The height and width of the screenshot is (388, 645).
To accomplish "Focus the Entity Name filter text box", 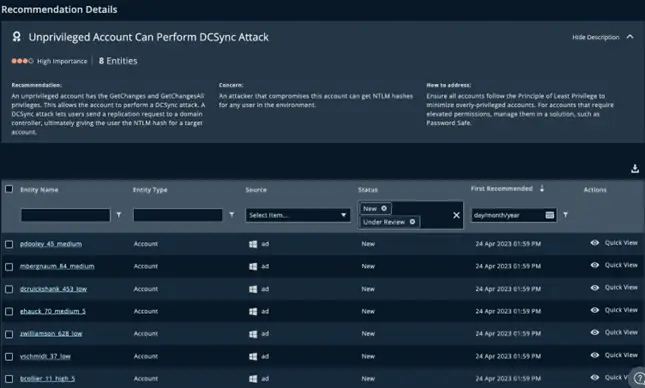I will coord(65,215).
